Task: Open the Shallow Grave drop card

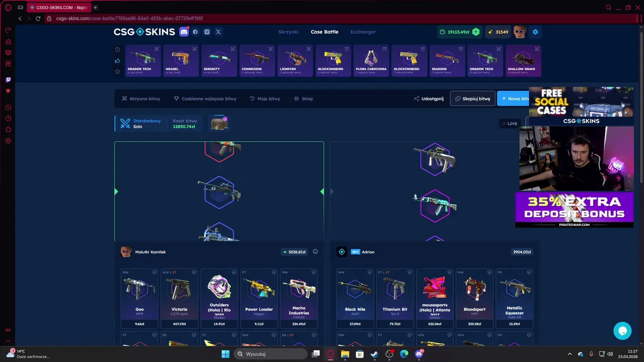Action: [x=523, y=60]
